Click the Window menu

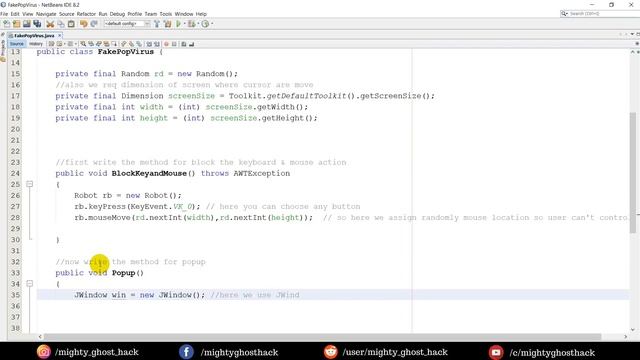(184, 14)
